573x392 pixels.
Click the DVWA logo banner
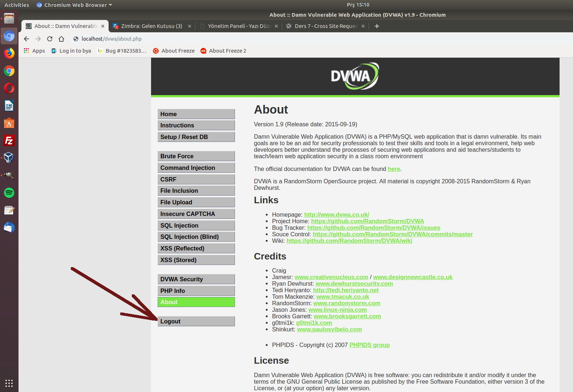click(355, 76)
